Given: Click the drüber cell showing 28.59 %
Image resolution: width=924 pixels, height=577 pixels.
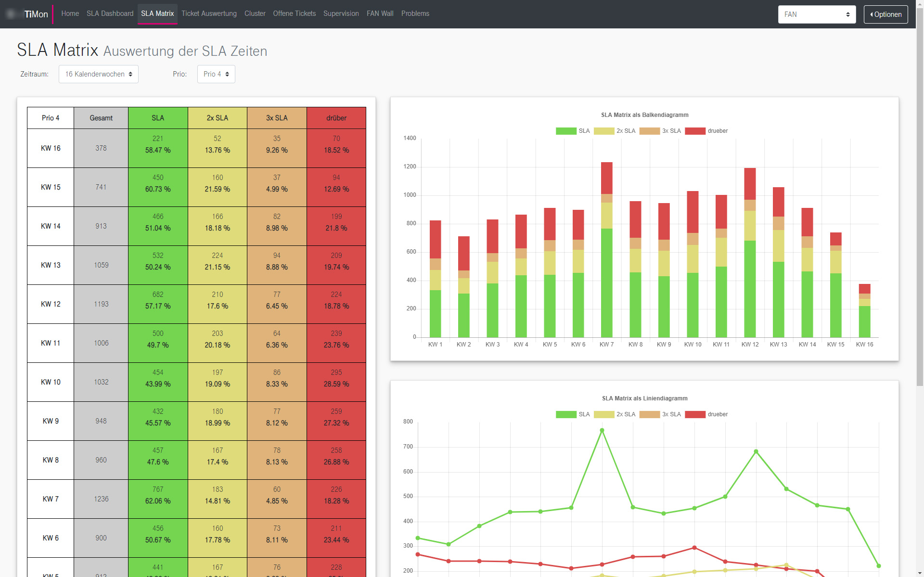Looking at the screenshot, I should (336, 382).
